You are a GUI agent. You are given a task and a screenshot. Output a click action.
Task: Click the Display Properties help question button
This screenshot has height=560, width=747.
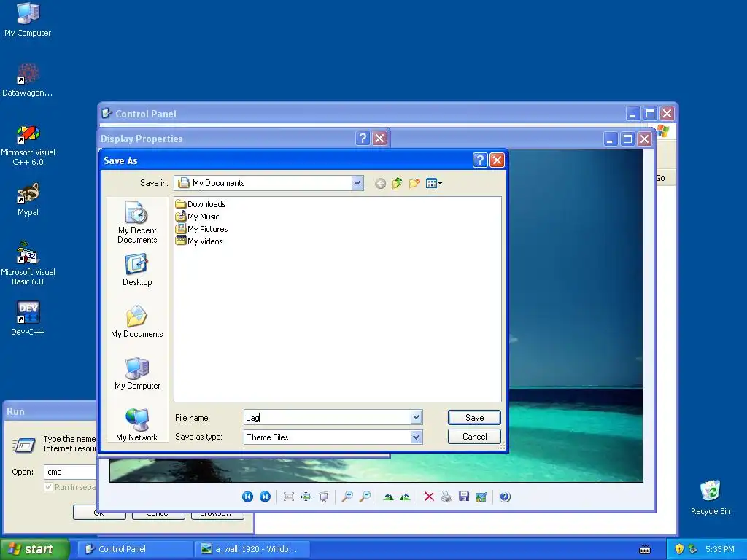click(363, 138)
